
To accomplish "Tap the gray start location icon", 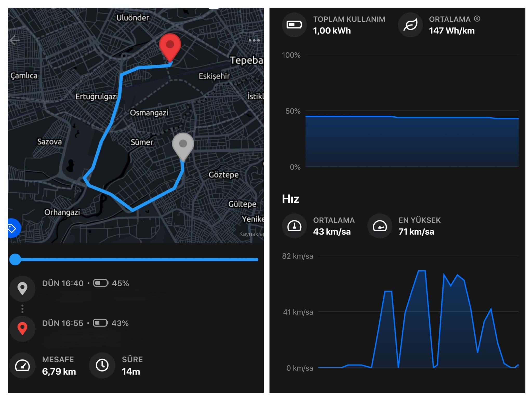I will pyautogui.click(x=22, y=288).
